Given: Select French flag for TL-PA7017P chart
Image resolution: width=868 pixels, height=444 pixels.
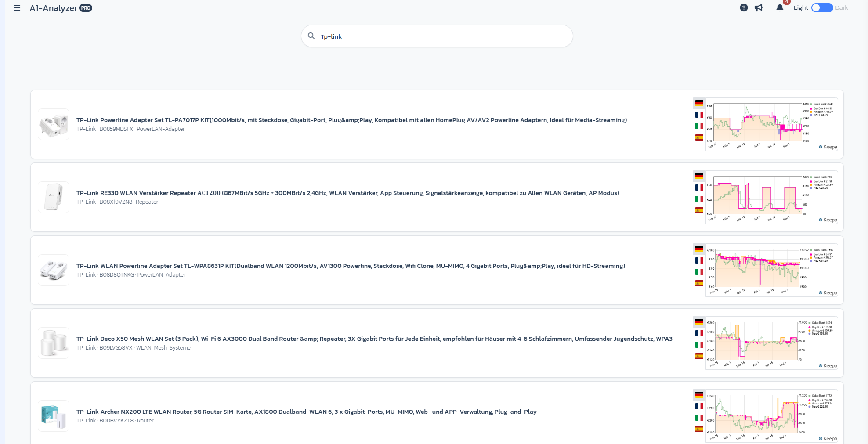Looking at the screenshot, I should [x=699, y=115].
